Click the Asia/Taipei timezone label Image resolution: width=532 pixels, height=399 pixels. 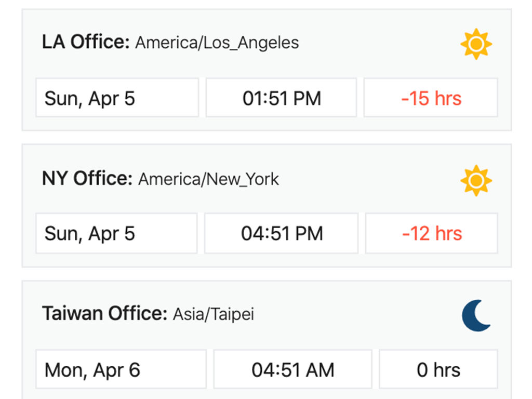pyautogui.click(x=214, y=314)
